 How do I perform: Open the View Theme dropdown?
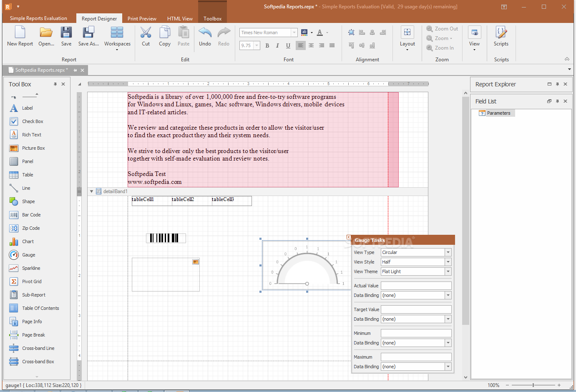pyautogui.click(x=448, y=271)
